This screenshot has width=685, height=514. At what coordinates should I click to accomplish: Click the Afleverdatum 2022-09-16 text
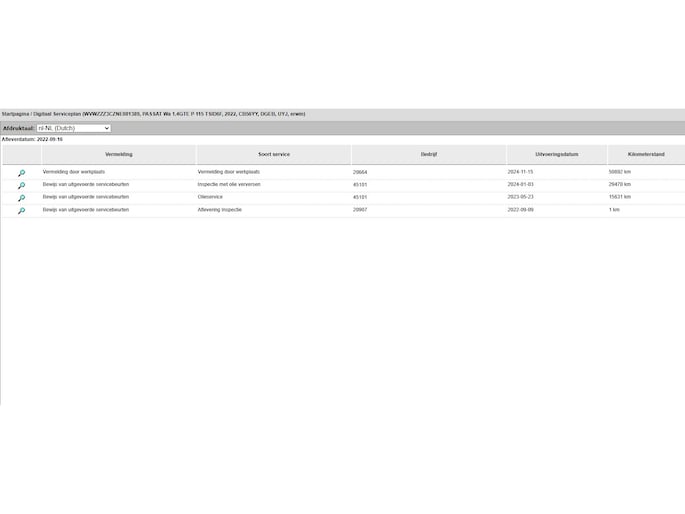[32, 139]
